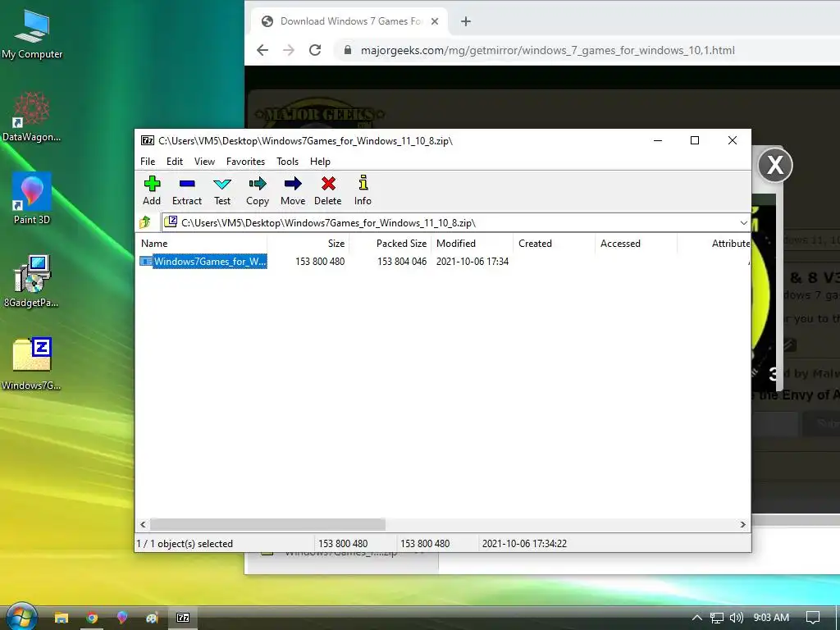Reload the page in Chrome
The image size is (840, 630).
click(315, 50)
